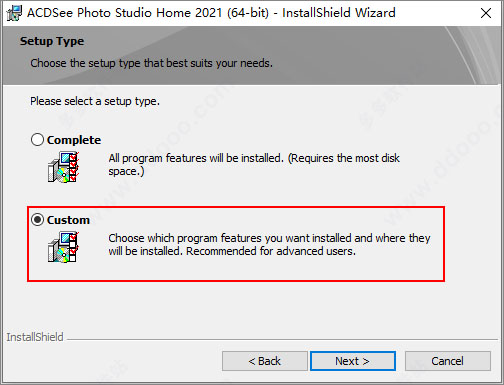
Task: Continue with the Next > button
Action: [x=353, y=361]
